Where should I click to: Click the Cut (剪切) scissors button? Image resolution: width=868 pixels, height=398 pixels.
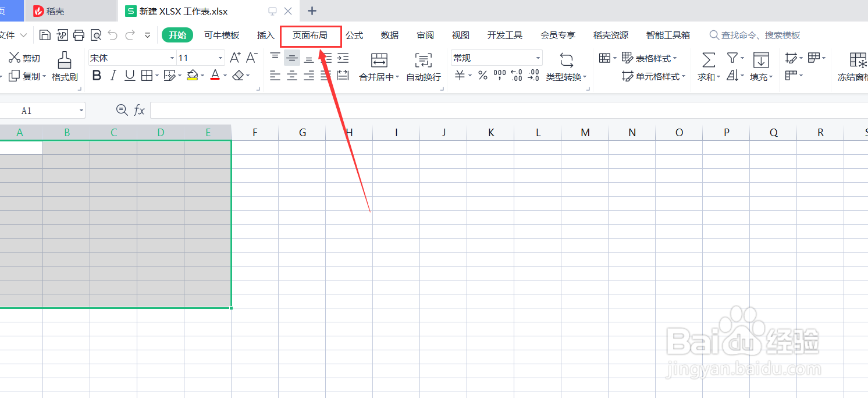point(24,58)
